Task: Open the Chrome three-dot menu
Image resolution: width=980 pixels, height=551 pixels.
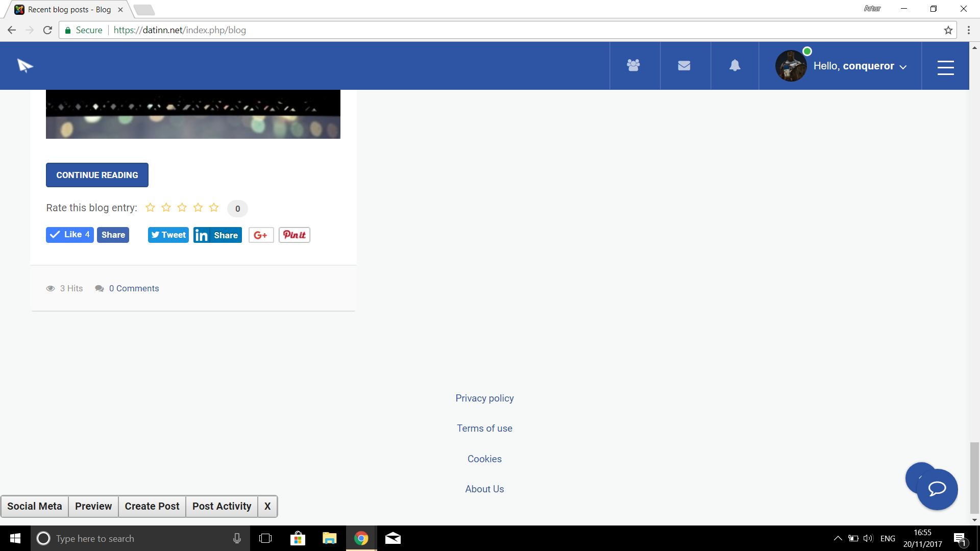Action: coord(969,30)
